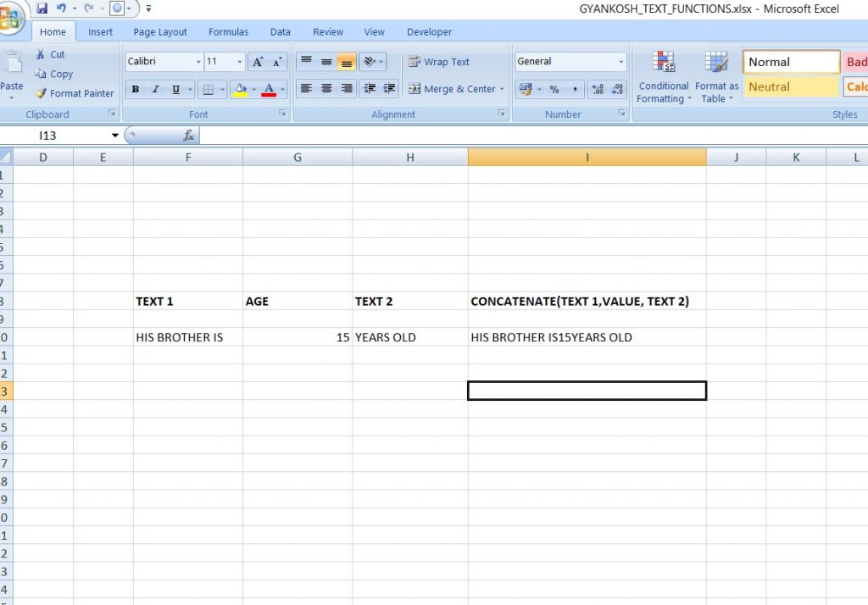
Task: Open Conditional Formatting options
Action: click(663, 76)
